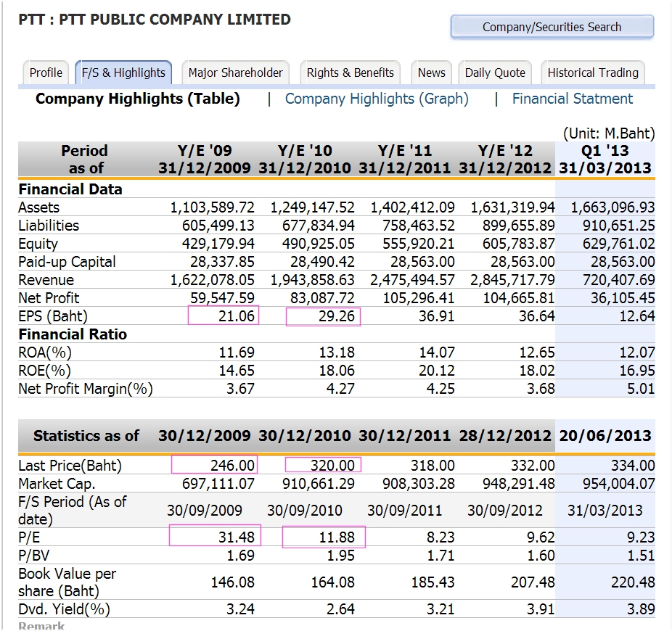The width and height of the screenshot is (672, 631).
Task: Select the statistics date 28/12/2012
Action: coord(505,436)
